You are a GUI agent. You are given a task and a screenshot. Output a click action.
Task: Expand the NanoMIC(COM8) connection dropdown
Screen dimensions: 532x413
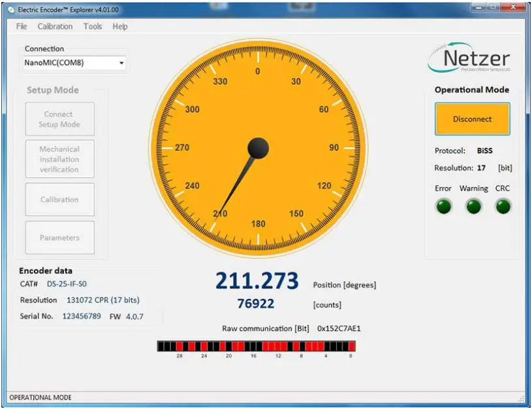(121, 63)
